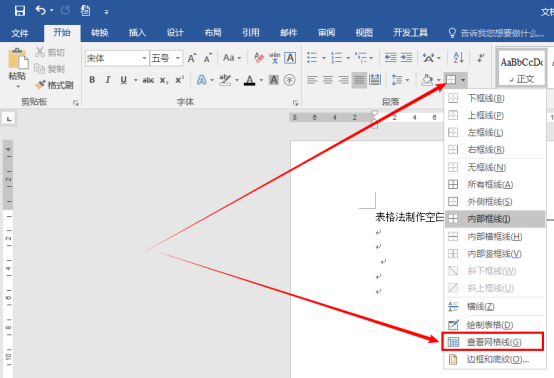Click the increase indent icon
This screenshot has width=554, height=378.
[406, 58]
